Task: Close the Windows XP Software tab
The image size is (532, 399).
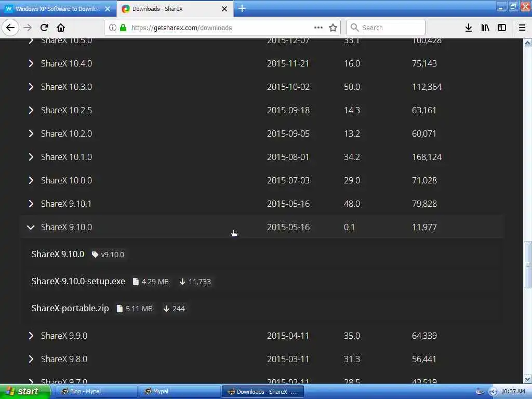Action: click(108, 9)
